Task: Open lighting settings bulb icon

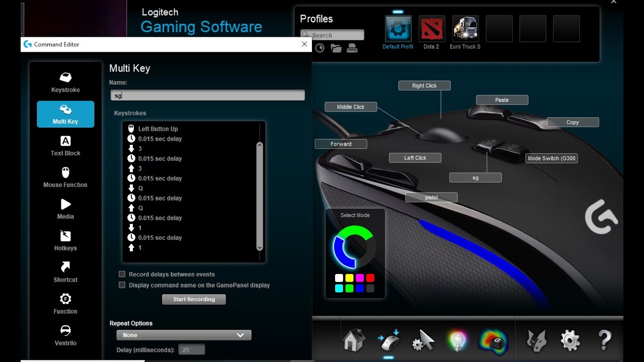Action: pos(457,341)
